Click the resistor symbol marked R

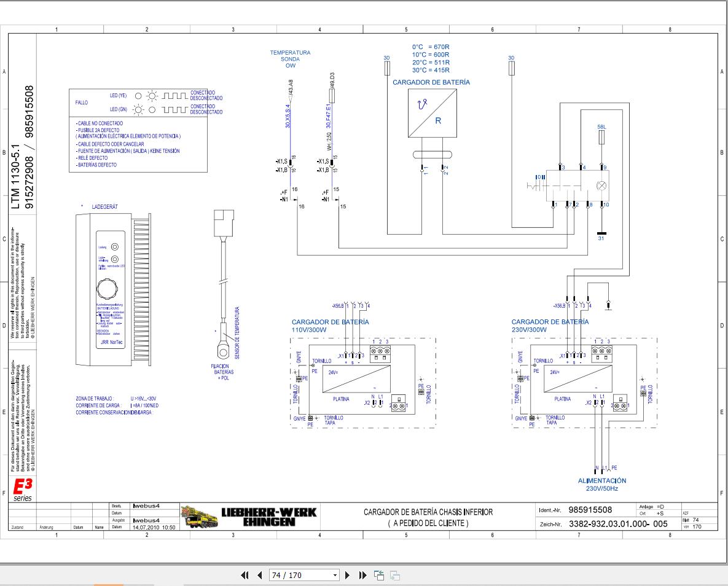pos(432,113)
